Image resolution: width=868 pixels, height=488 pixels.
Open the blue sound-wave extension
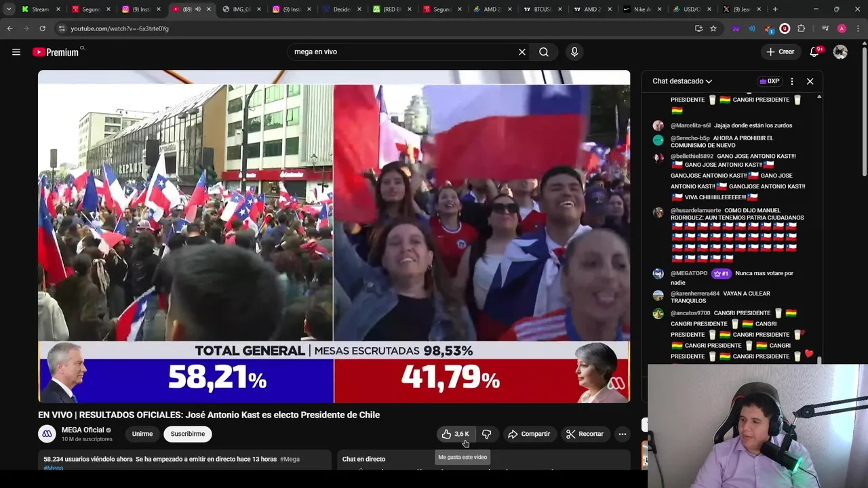click(752, 28)
